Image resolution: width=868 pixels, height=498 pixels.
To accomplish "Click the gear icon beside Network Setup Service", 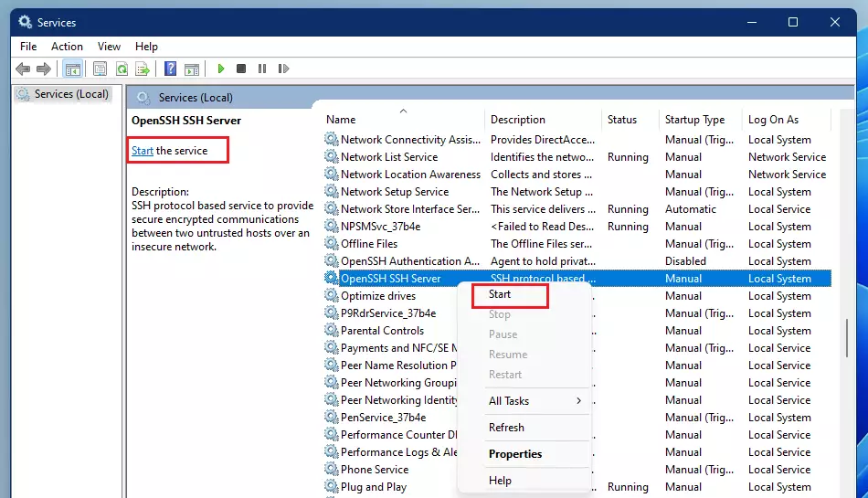I will 331,192.
